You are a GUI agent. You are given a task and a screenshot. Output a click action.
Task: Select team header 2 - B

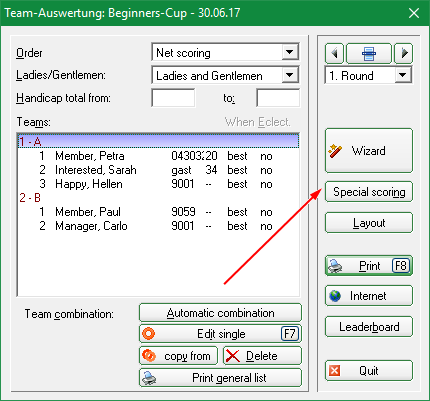(158, 198)
